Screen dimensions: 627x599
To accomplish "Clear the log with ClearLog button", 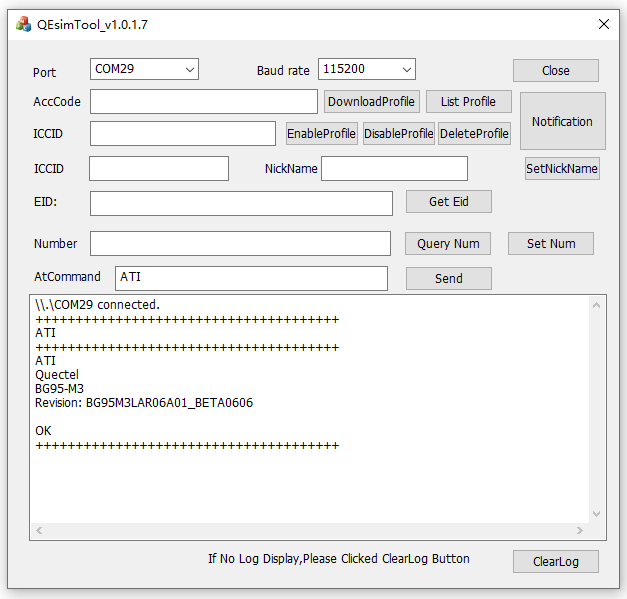I will tap(555, 561).
